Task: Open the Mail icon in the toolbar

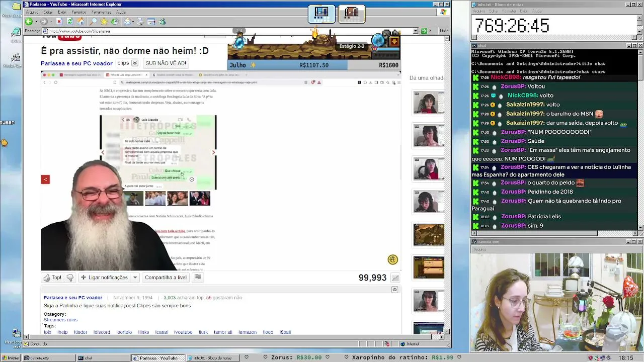Action: pyautogui.click(x=127, y=22)
